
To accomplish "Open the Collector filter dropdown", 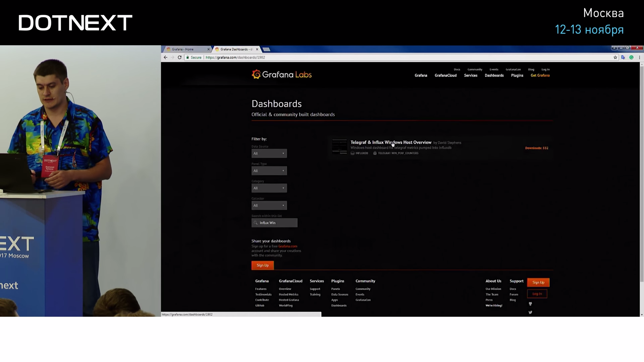I will tap(269, 205).
